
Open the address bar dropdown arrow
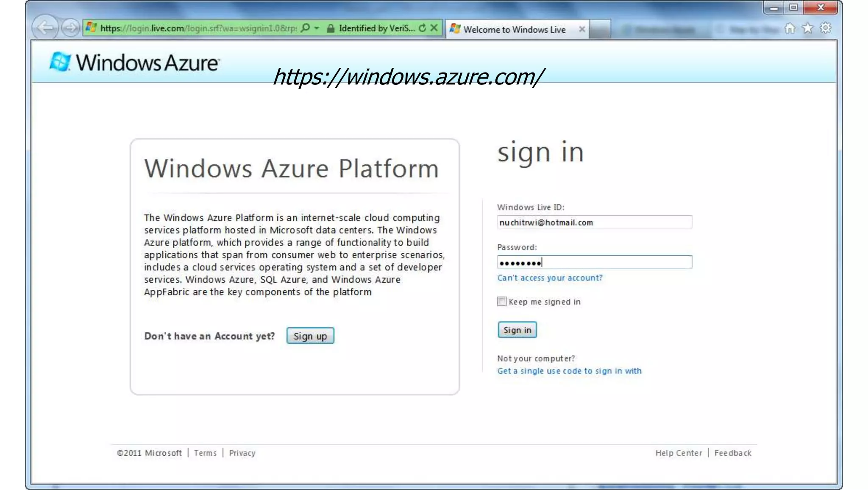pos(317,28)
